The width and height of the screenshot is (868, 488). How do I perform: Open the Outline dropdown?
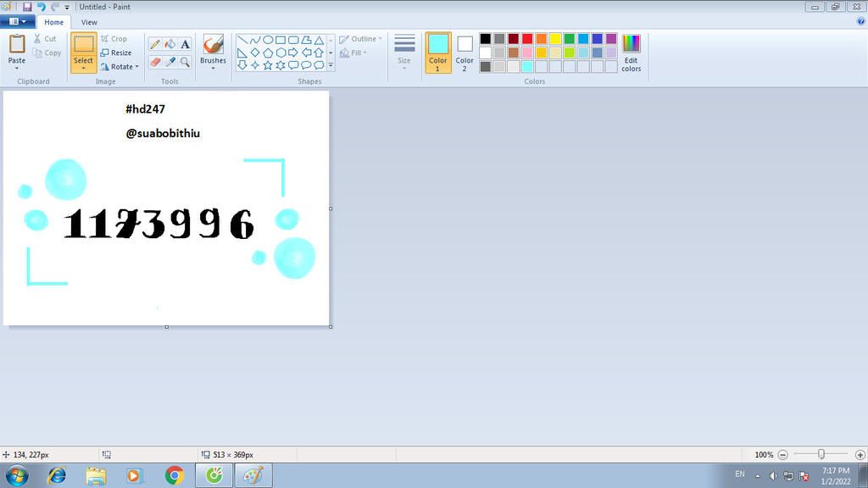[361, 39]
